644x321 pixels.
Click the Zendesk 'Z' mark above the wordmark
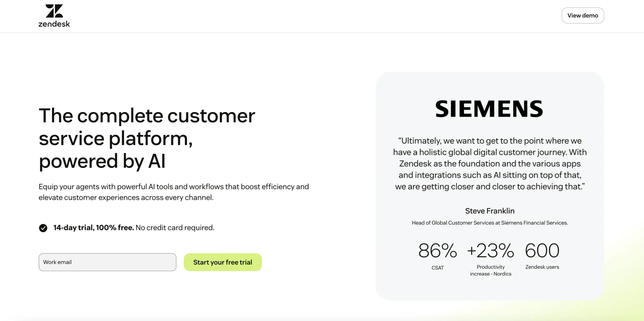pyautogui.click(x=54, y=11)
